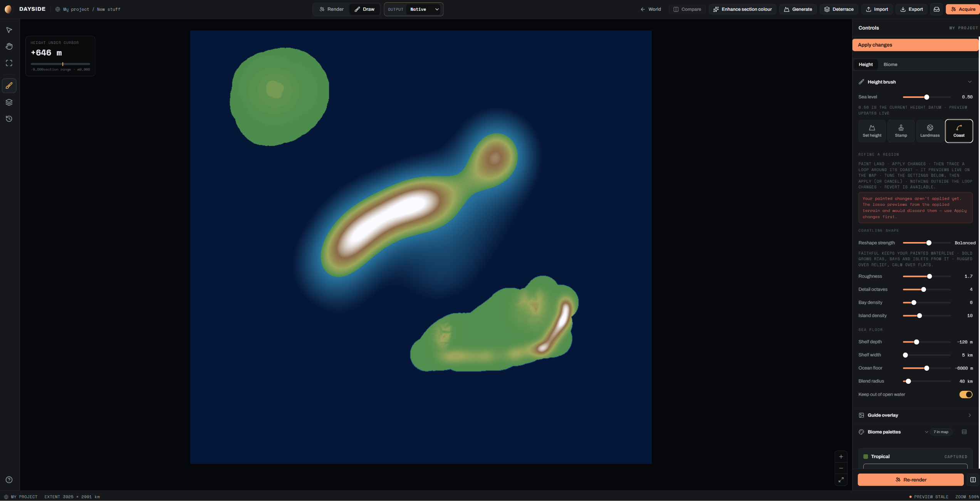Adjust the Roughness slider
Screen dimensions: 980x501
[926, 276]
